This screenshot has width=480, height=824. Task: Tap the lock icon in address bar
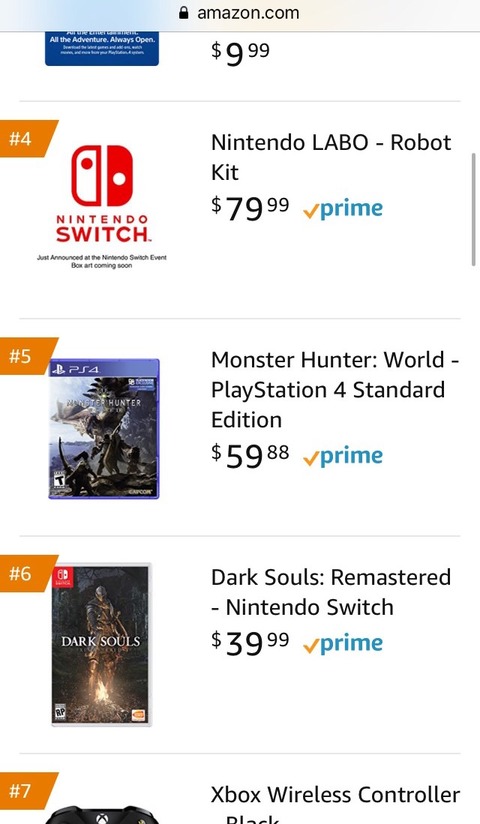[183, 13]
